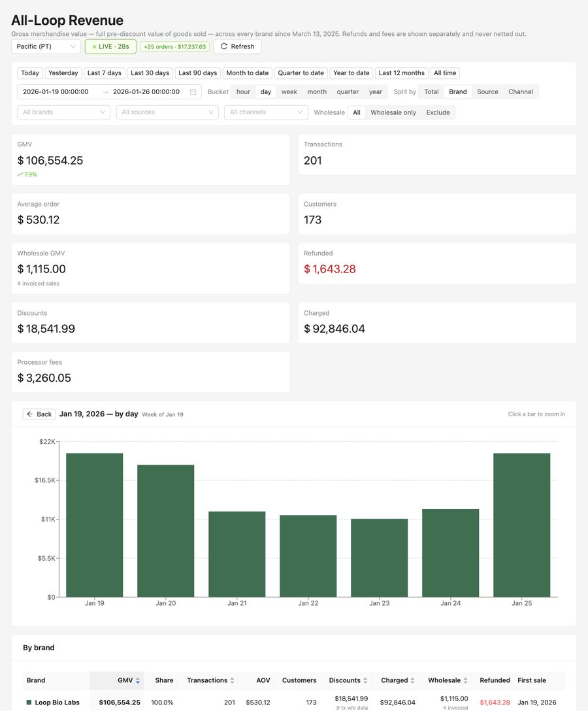
Task: Click the GMV column sort arrows
Action: [138, 681]
